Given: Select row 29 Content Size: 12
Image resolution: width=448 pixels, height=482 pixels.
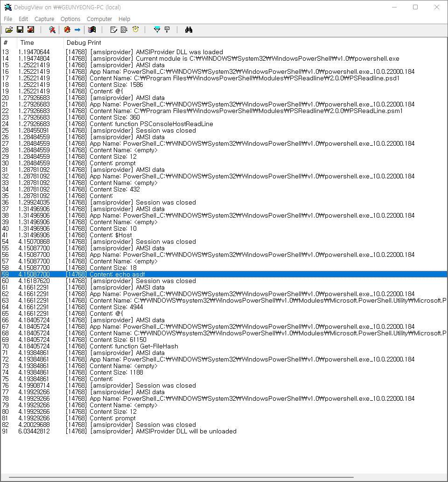Looking at the screenshot, I should coord(224,156).
